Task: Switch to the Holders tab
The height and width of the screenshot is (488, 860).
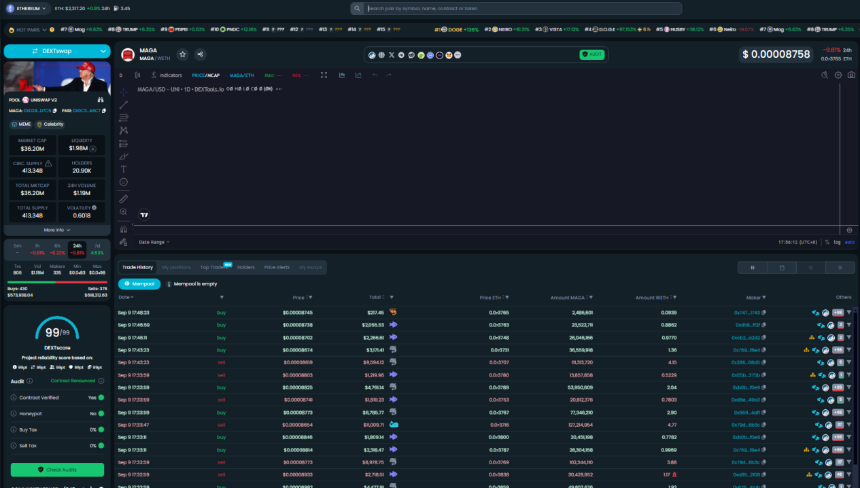Action: [246, 268]
